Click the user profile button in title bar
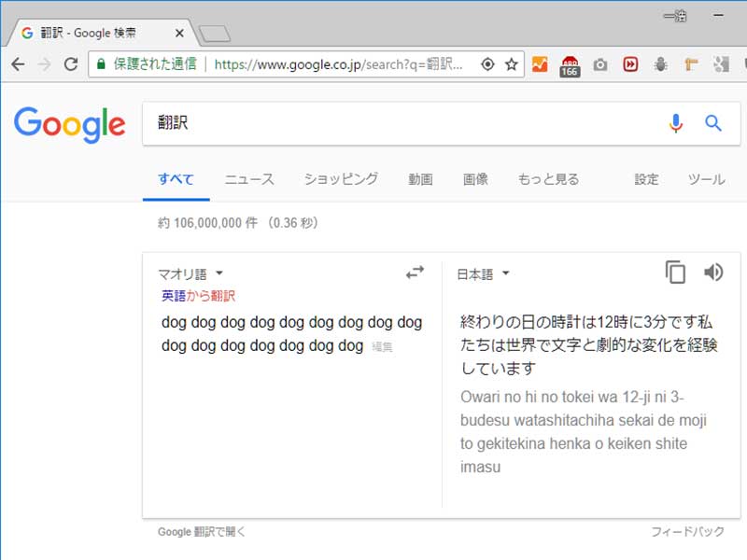The image size is (747, 560). [675, 17]
